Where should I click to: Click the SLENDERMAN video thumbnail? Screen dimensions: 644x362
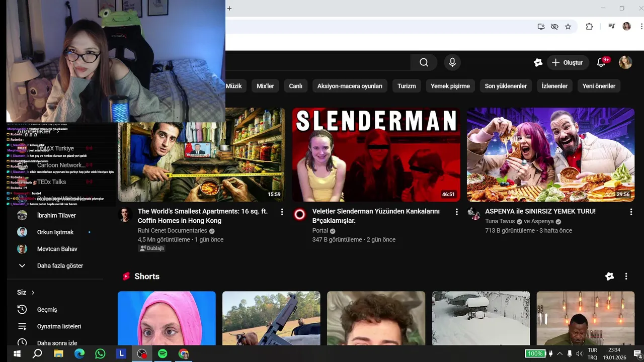pos(376,155)
